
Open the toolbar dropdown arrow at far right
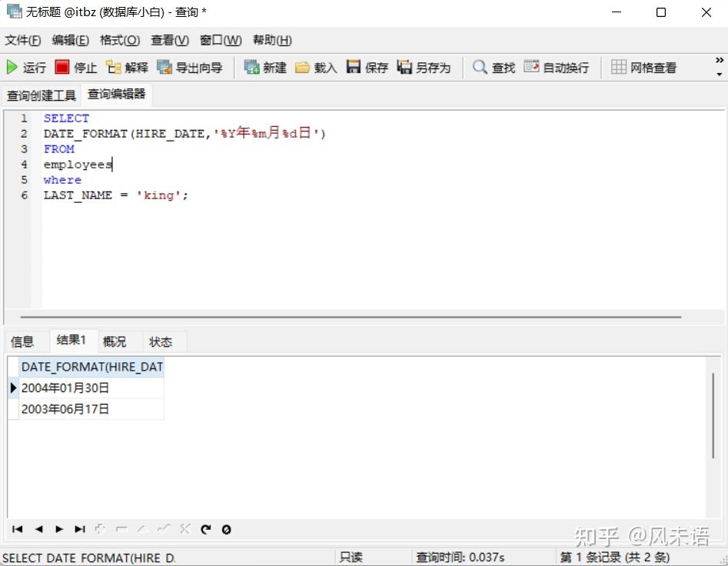[x=720, y=73]
